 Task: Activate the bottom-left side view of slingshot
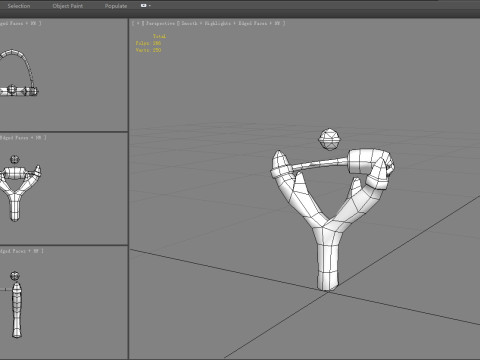click(x=64, y=303)
